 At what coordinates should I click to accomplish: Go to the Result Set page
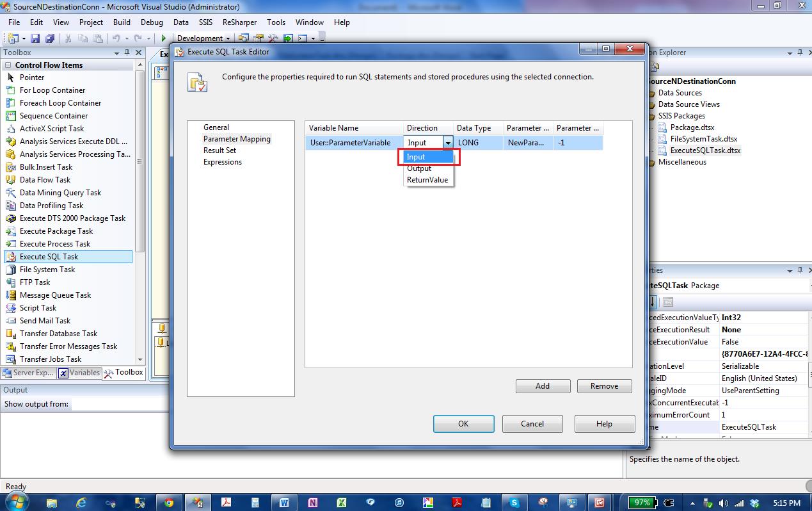pos(219,150)
